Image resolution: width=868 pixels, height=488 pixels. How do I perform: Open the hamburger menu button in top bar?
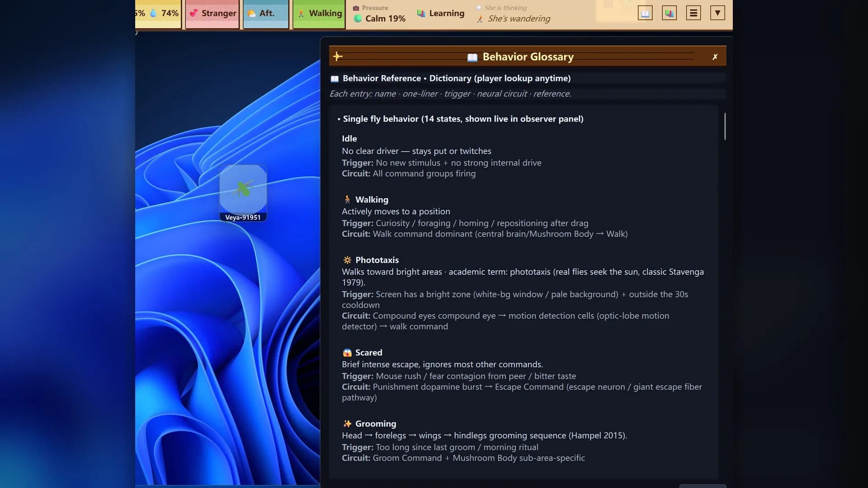click(693, 13)
